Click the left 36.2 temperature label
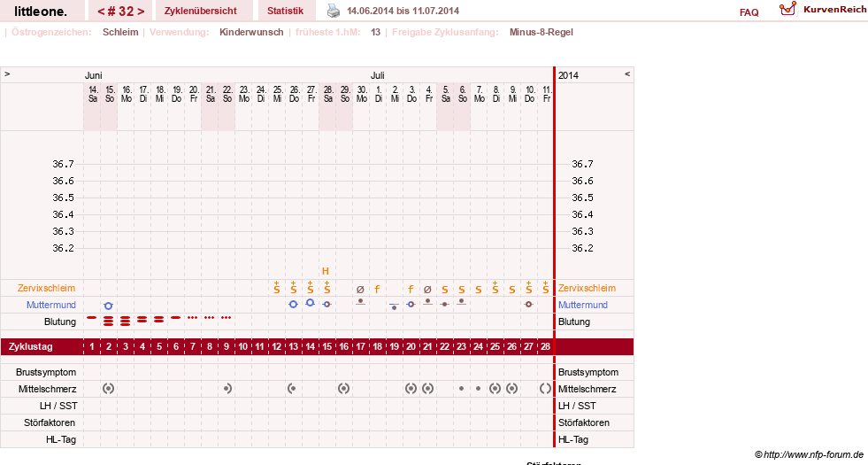Screen dimensions: 868x465 pyautogui.click(x=63, y=248)
